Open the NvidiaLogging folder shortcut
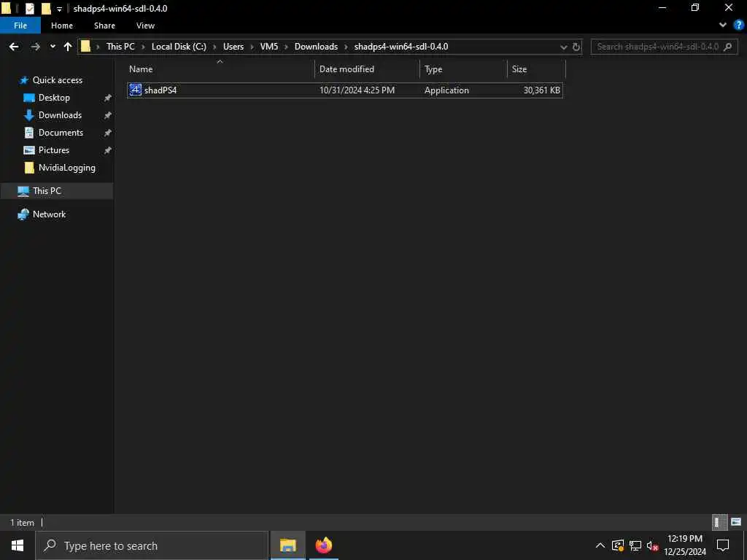The image size is (747, 560). click(x=66, y=168)
